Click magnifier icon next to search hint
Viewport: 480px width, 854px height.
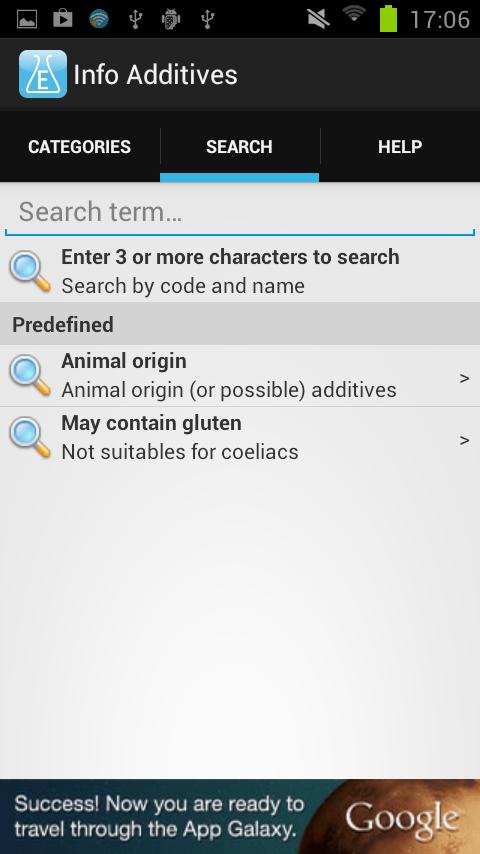[30, 271]
